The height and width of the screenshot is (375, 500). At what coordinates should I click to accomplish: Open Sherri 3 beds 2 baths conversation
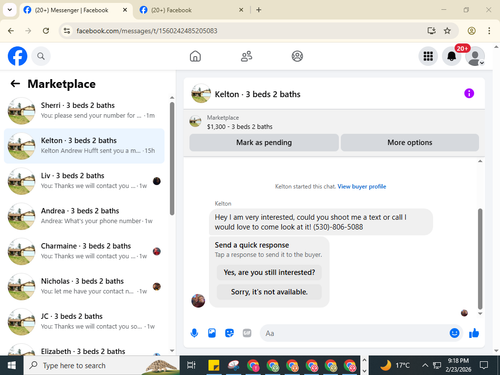(84, 111)
